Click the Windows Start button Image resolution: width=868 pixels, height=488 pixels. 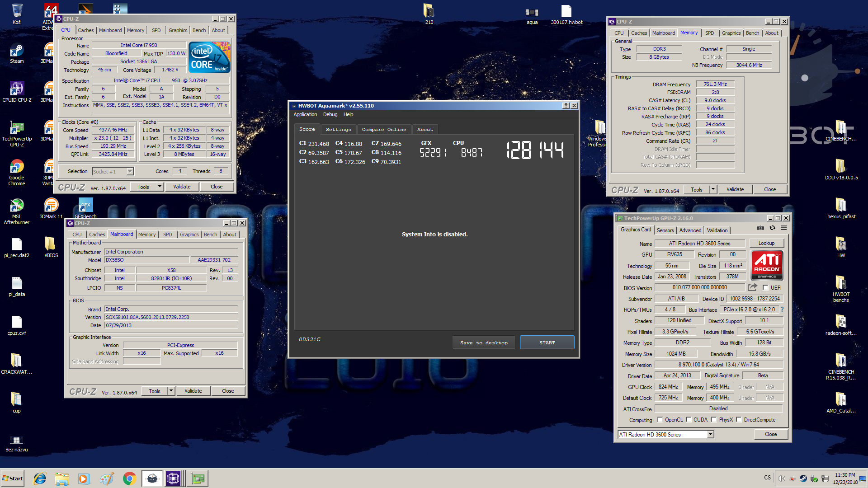[13, 479]
